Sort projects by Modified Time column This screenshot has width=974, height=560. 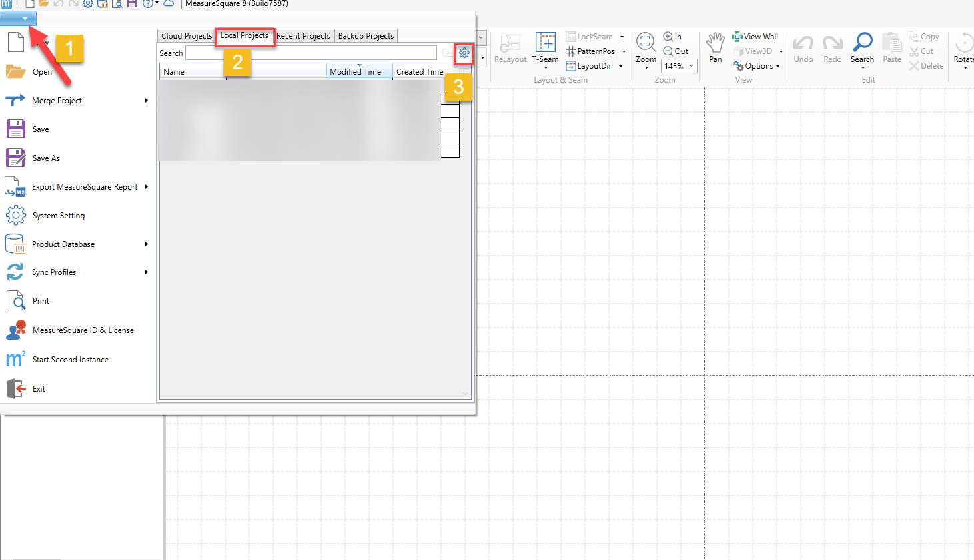pyautogui.click(x=359, y=72)
